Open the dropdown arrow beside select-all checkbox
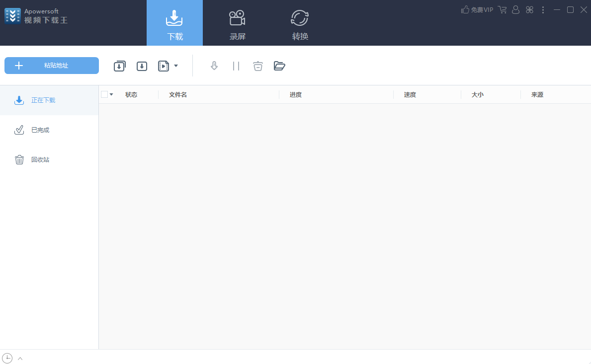Viewport: 591px width, 364px height. [111, 94]
